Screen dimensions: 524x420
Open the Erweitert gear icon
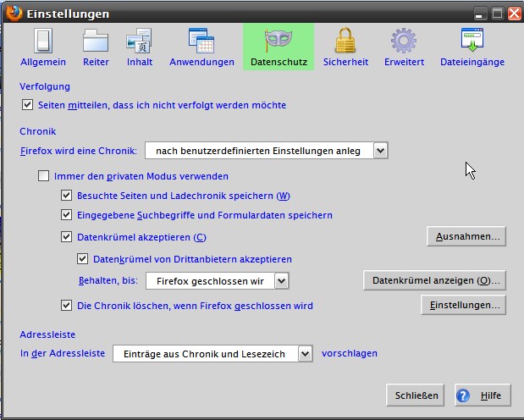point(404,41)
